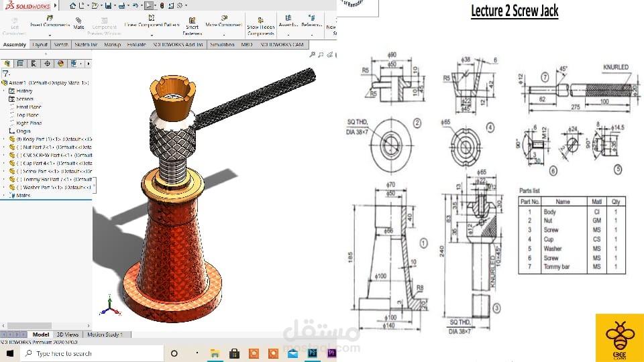Switch to the Simulation tab

click(222, 44)
